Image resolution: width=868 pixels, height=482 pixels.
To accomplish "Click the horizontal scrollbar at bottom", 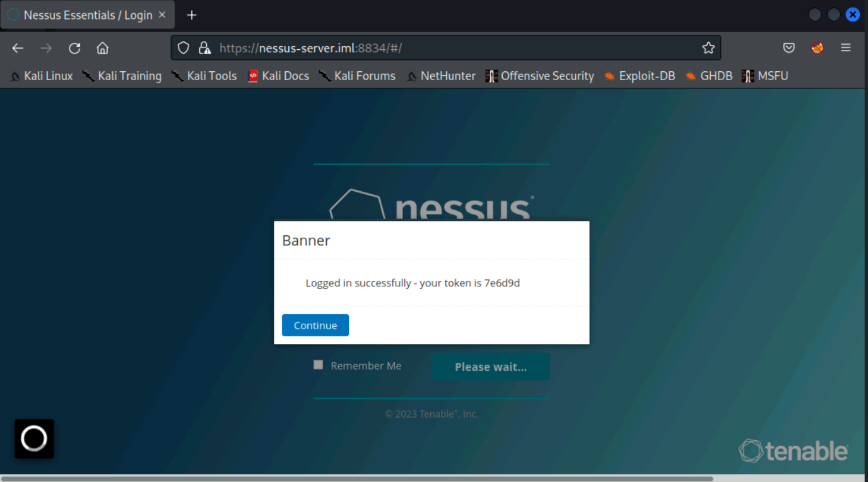I will [x=356, y=478].
